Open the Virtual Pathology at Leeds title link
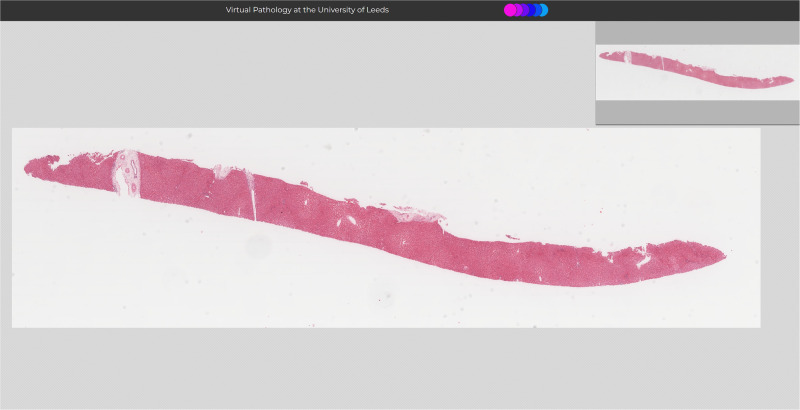800x410 pixels. [x=307, y=10]
